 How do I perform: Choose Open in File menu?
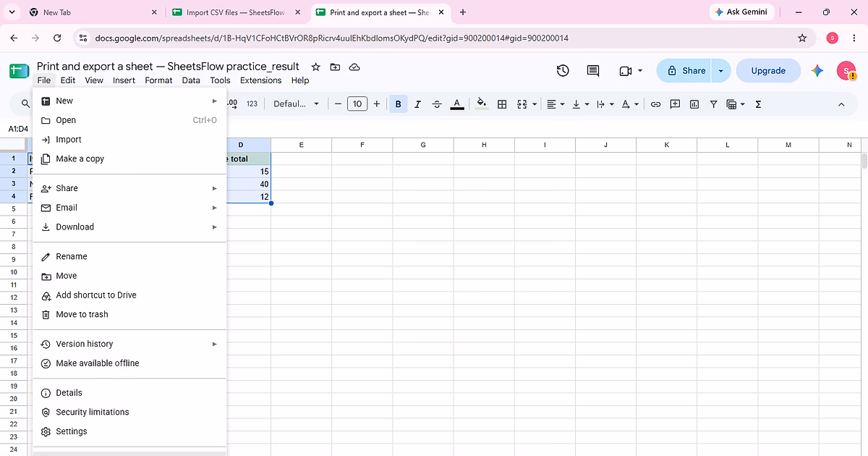click(129, 120)
